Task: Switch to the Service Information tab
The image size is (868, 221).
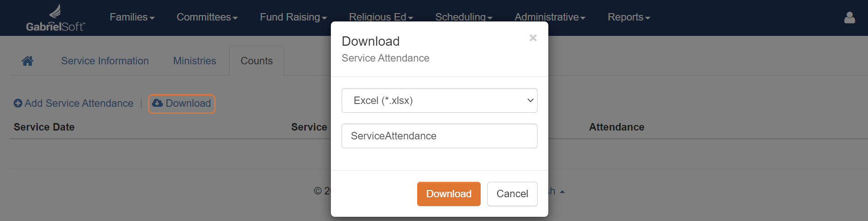Action: pos(105,61)
